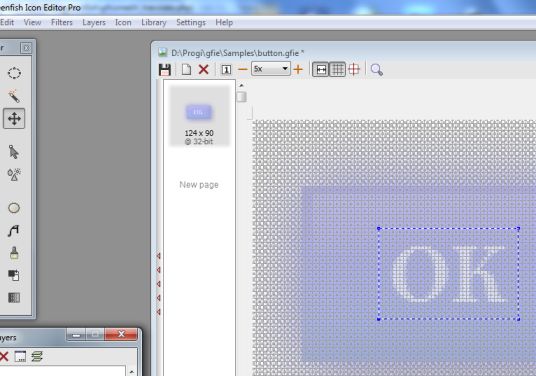The height and width of the screenshot is (376, 536).
Task: Click the red X delete page icon
Action: point(203,69)
